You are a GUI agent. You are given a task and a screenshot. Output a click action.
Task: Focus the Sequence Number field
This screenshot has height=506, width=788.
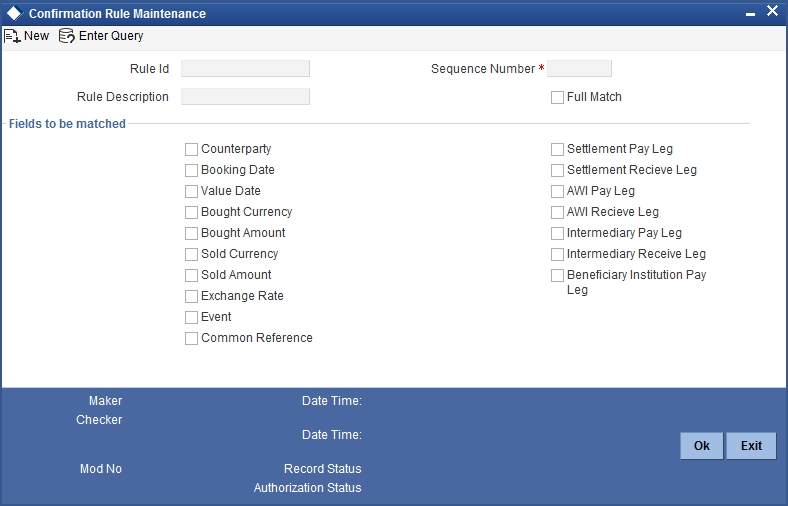pyautogui.click(x=579, y=69)
